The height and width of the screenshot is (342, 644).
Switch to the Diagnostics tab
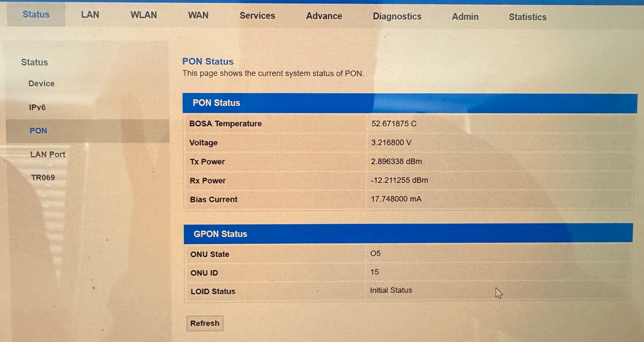tap(397, 17)
